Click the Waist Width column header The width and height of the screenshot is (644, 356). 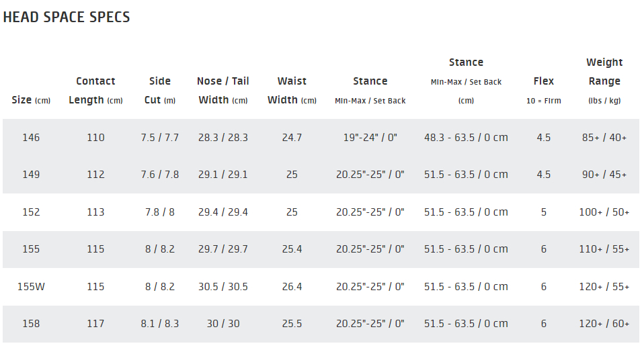292,90
